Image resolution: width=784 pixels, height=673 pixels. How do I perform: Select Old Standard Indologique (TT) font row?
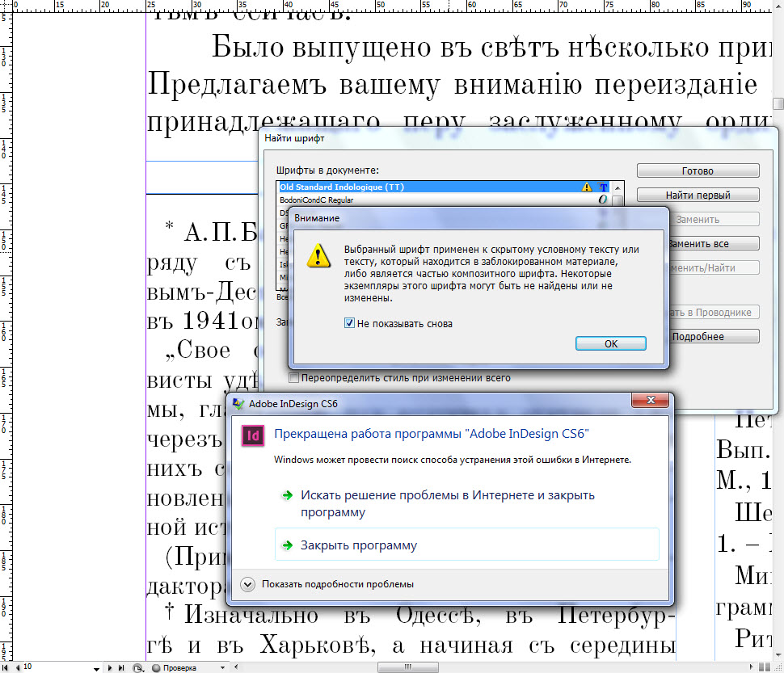pyautogui.click(x=444, y=187)
